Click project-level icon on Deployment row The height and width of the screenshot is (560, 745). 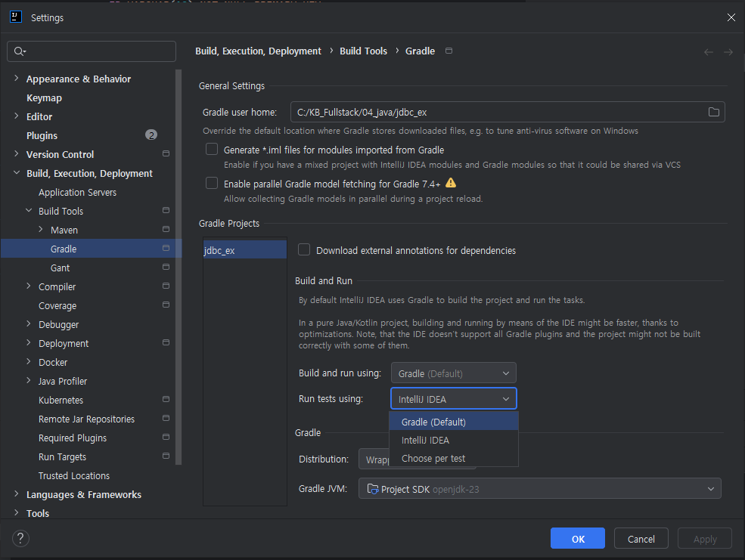[x=166, y=342]
